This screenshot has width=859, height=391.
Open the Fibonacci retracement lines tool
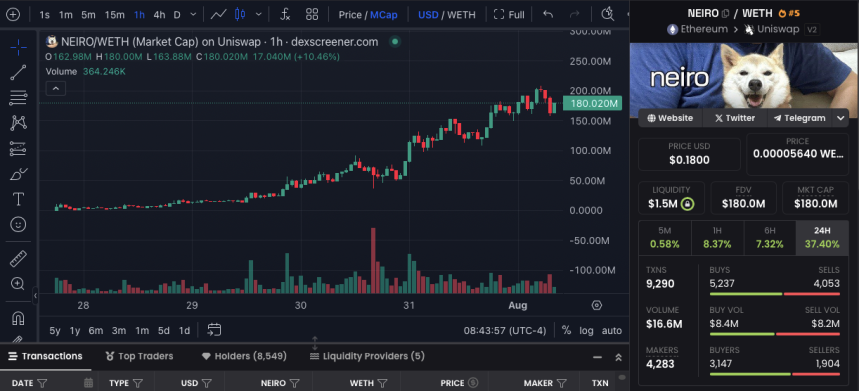(x=18, y=98)
